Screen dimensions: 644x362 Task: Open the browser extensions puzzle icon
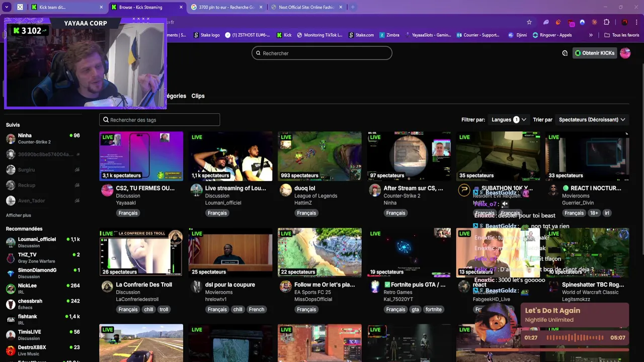click(x=606, y=22)
